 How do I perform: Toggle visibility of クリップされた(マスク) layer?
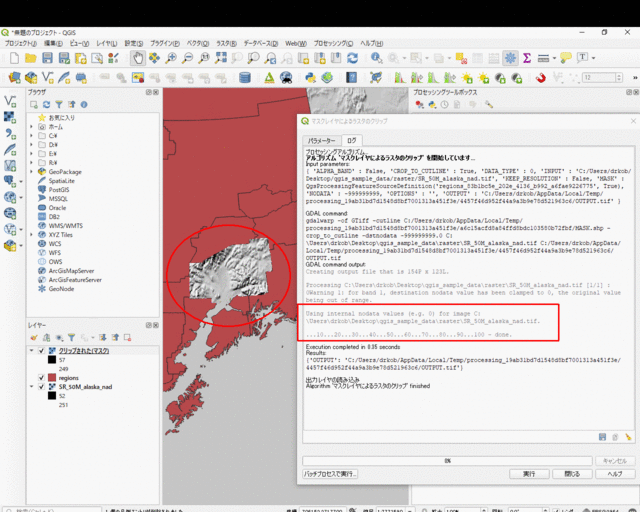41,351
